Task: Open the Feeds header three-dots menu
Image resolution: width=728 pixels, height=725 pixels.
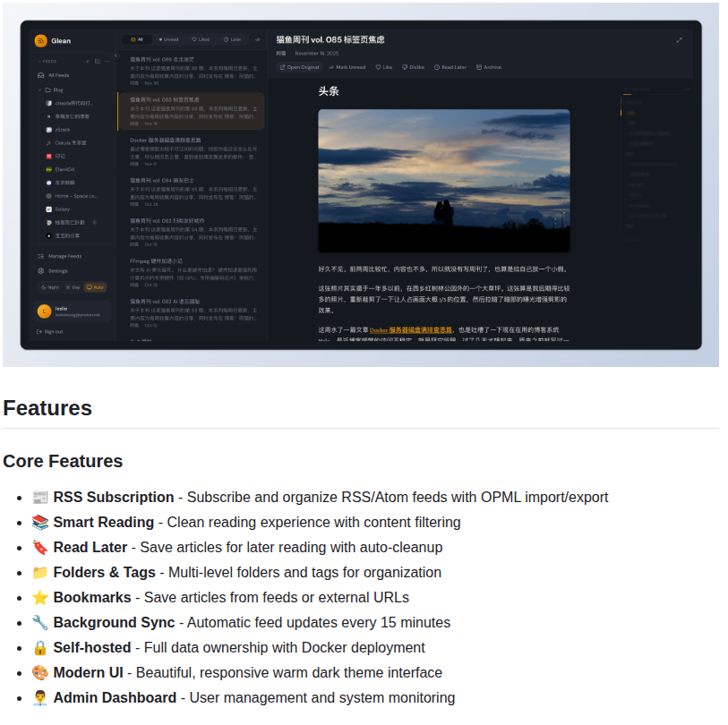Action: click(106, 61)
